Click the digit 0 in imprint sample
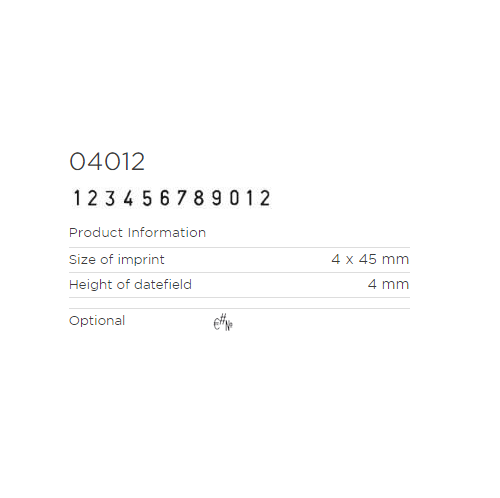 tap(234, 198)
